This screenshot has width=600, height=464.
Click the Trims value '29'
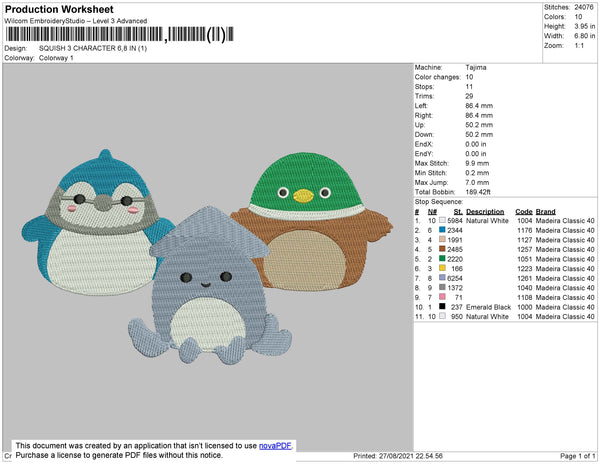click(469, 96)
